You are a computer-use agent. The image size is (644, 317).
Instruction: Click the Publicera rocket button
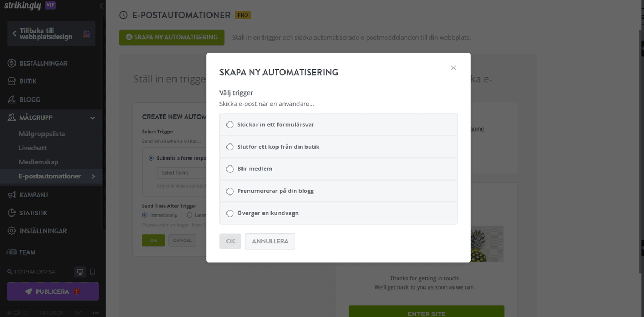(x=53, y=291)
